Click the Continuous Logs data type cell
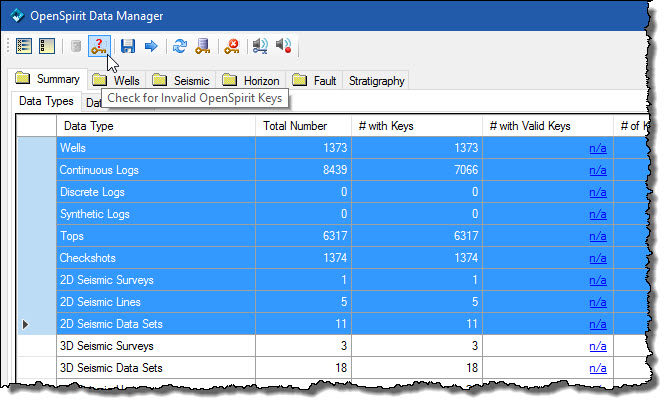Viewport: 668px width, 405px height. point(155,170)
